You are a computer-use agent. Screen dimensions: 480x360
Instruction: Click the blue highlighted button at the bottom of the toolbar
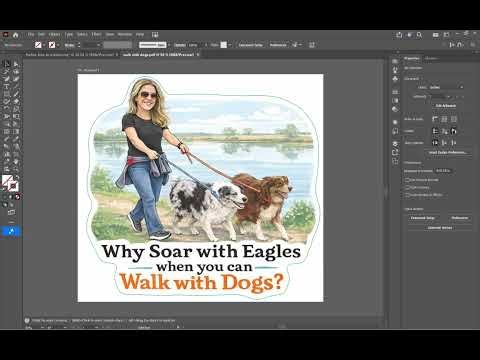tap(11, 231)
